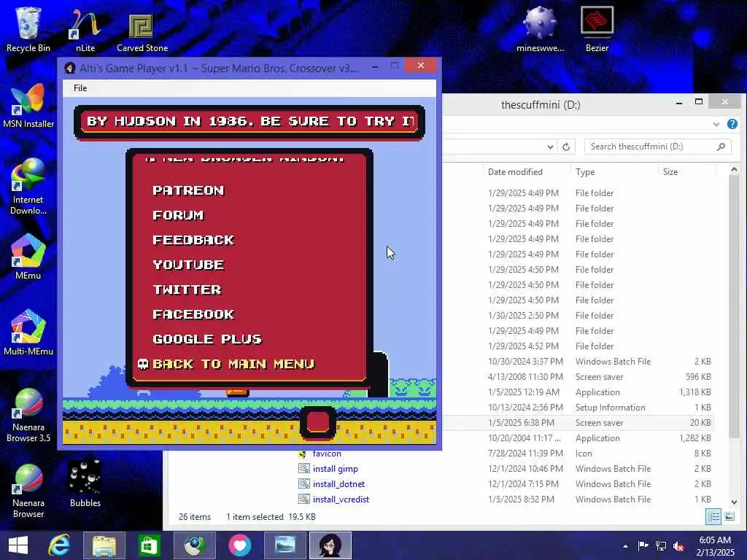Select the install_dotnet batch file
Screen dimensions: 747x560
(x=338, y=484)
